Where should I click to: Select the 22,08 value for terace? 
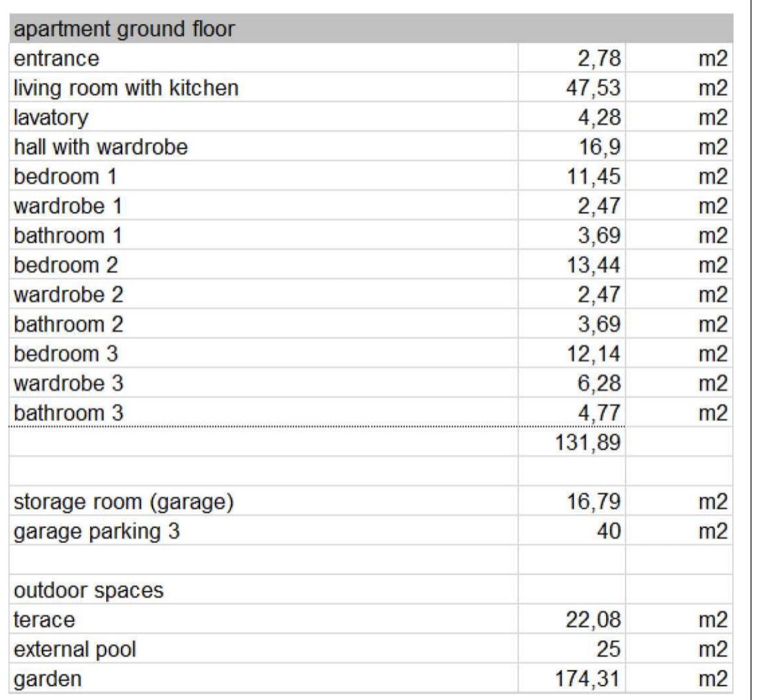593,620
